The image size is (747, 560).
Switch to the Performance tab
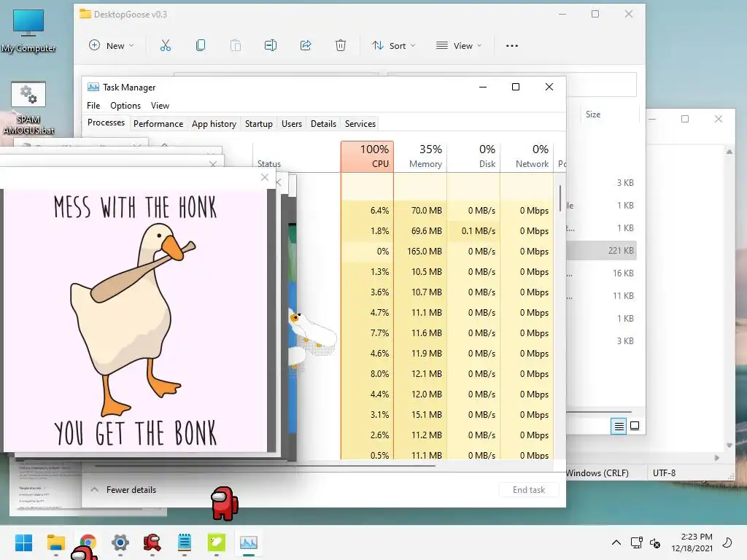point(158,124)
